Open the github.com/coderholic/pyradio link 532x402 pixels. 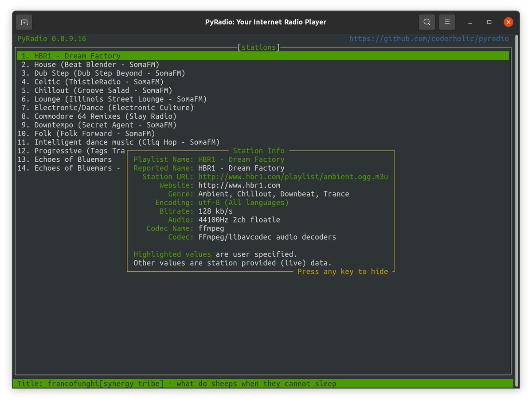(429, 39)
